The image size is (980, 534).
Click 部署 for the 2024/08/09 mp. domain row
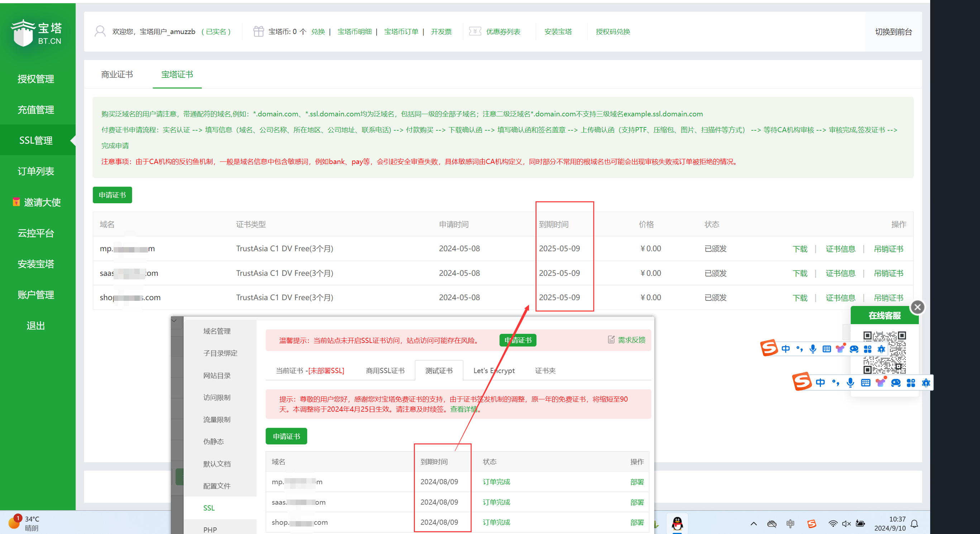(x=636, y=482)
